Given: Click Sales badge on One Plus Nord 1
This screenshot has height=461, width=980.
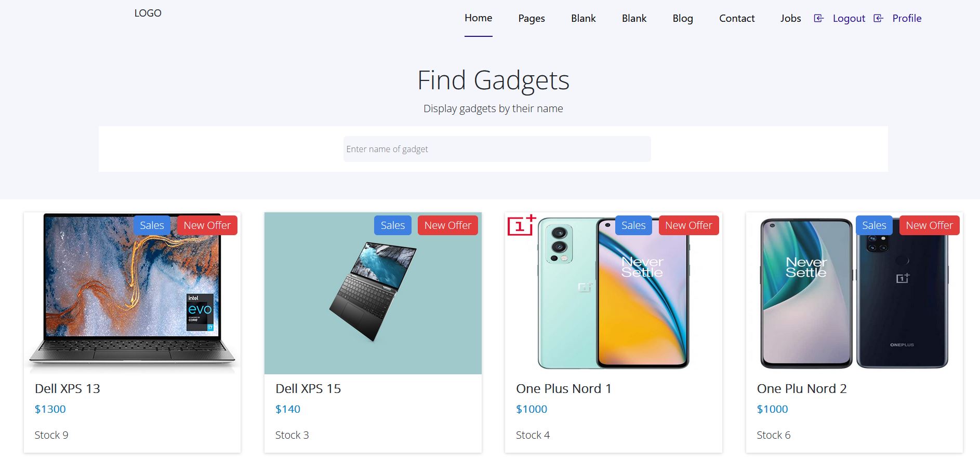Looking at the screenshot, I should point(633,225).
